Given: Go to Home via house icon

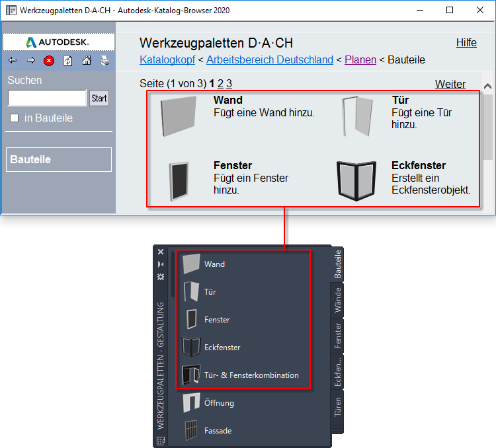Looking at the screenshot, I should [x=87, y=60].
